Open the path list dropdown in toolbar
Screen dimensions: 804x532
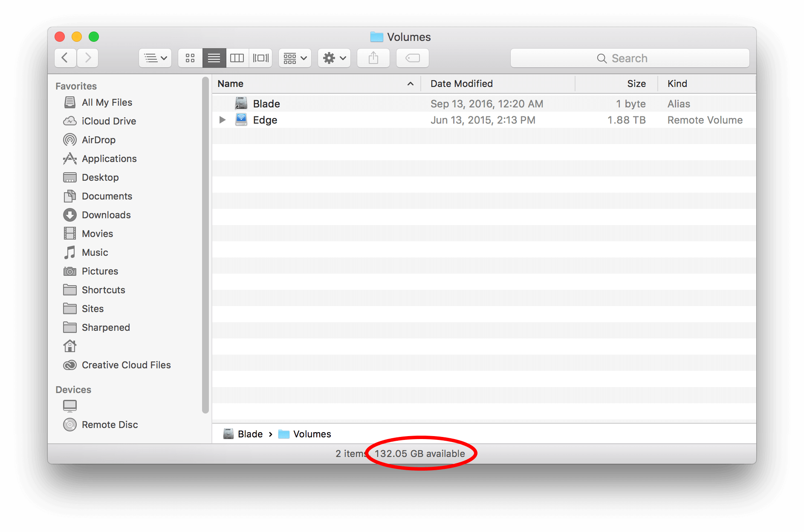pos(155,58)
